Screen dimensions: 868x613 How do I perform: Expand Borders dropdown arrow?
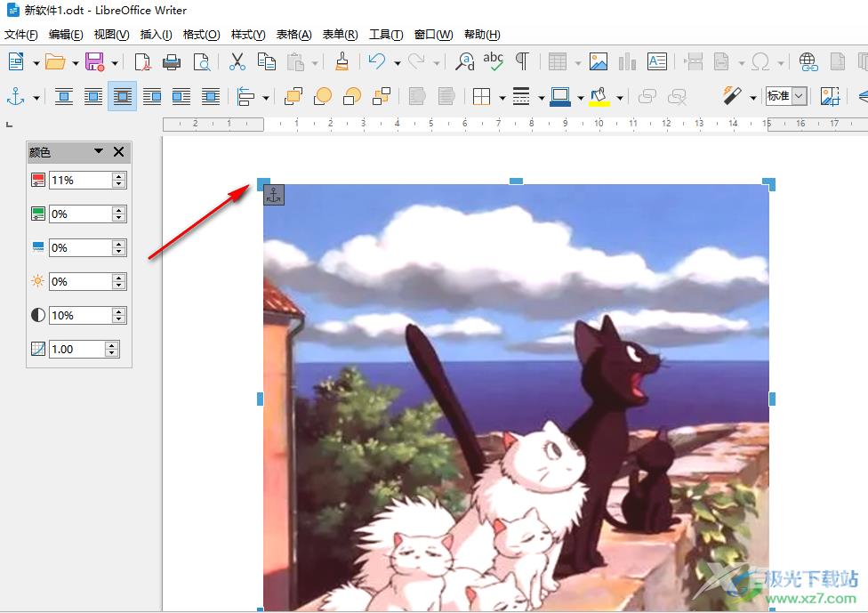(502, 99)
